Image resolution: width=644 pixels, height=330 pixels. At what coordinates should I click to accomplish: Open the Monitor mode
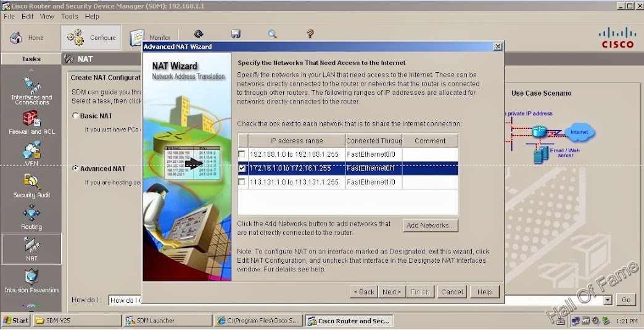coord(150,38)
